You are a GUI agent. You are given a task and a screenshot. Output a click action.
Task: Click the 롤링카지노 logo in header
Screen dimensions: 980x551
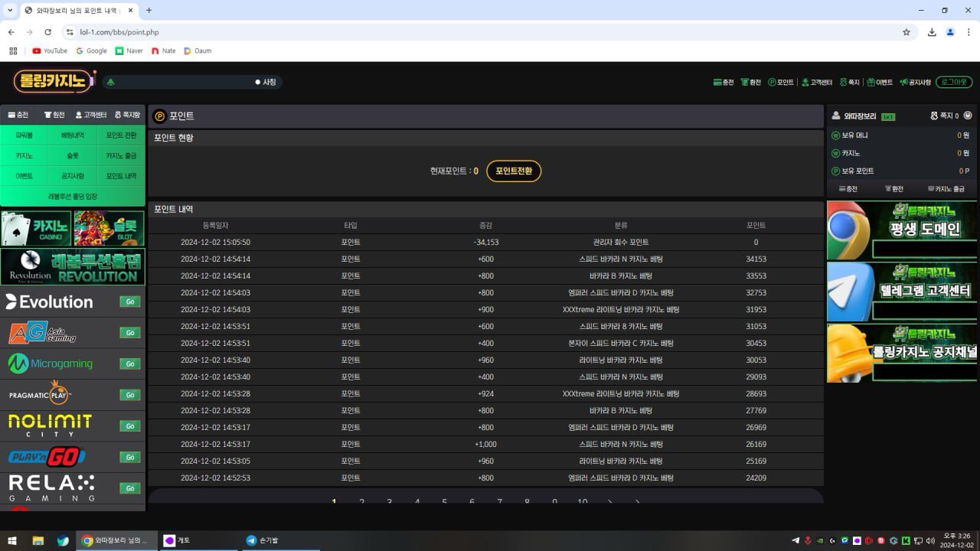click(54, 81)
